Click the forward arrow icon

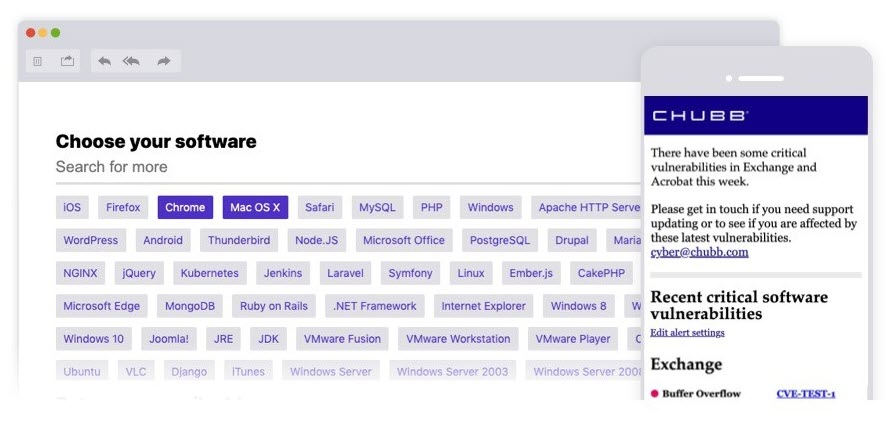pyautogui.click(x=163, y=61)
